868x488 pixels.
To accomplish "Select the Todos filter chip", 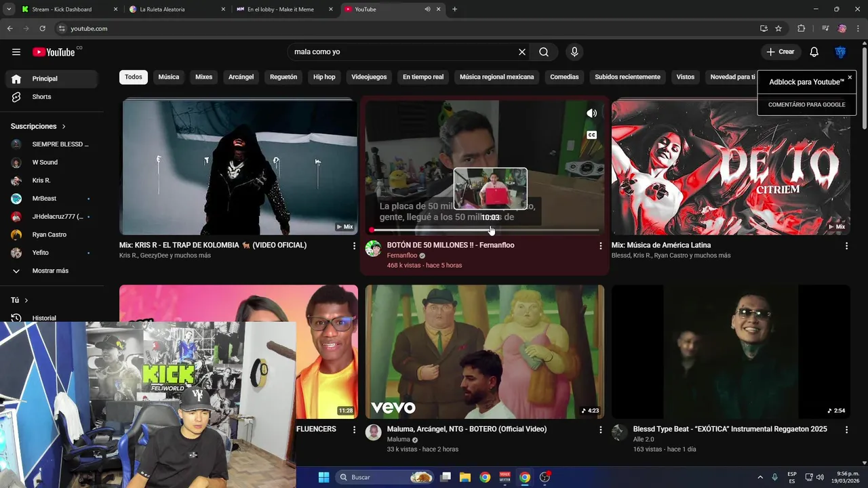I will click(x=134, y=77).
